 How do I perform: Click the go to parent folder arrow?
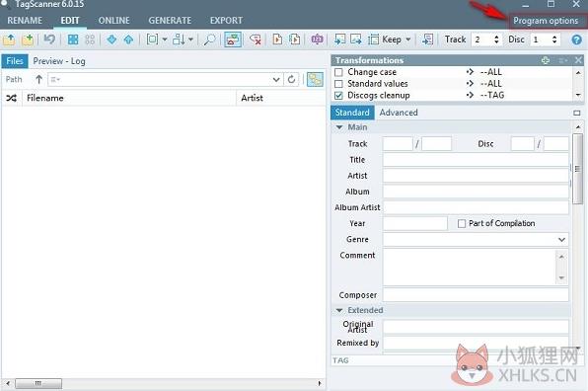[38, 79]
